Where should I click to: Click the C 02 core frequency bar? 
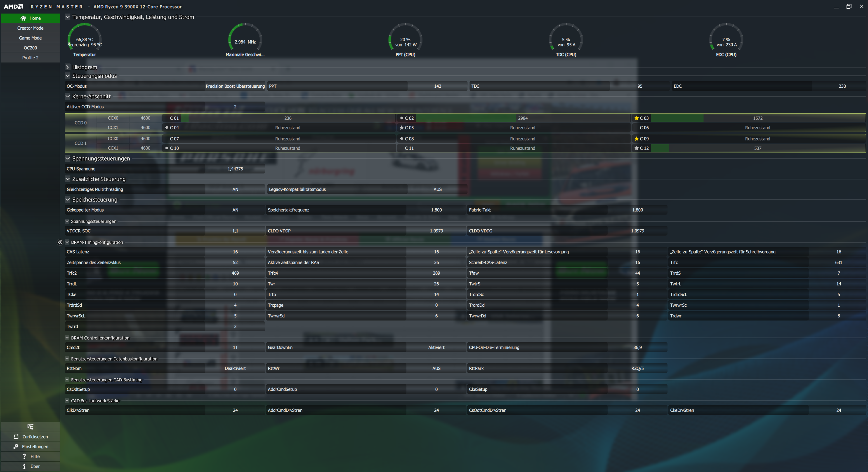(x=522, y=118)
